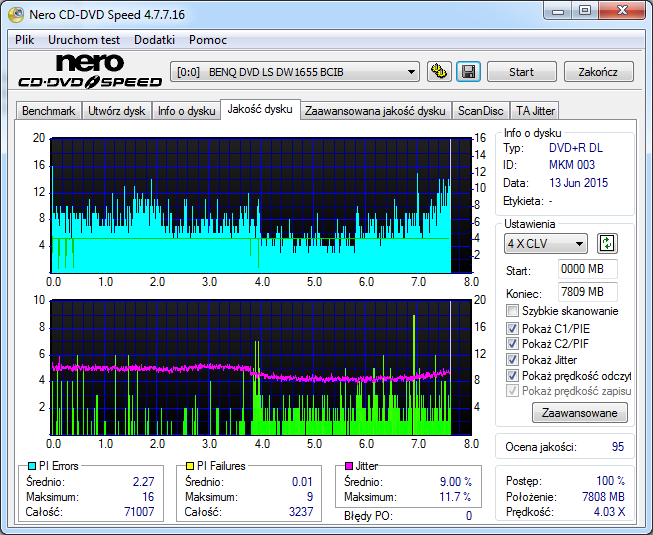
Task: Click the disabled Pokaż prędkość zapisu checkbox
Action: pyautogui.click(x=512, y=391)
